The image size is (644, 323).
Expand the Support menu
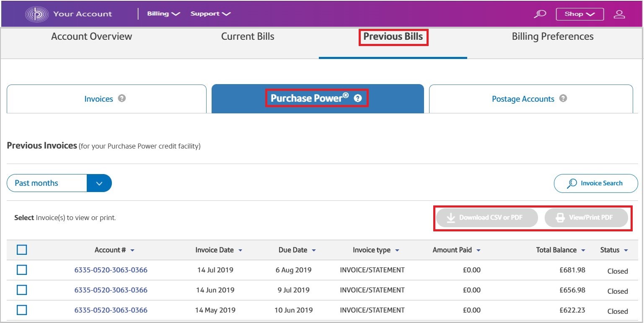point(210,14)
